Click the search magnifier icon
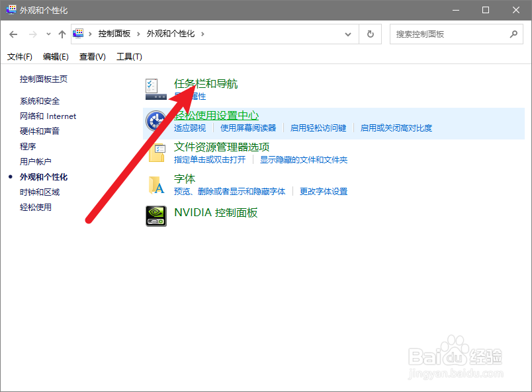 (514, 34)
